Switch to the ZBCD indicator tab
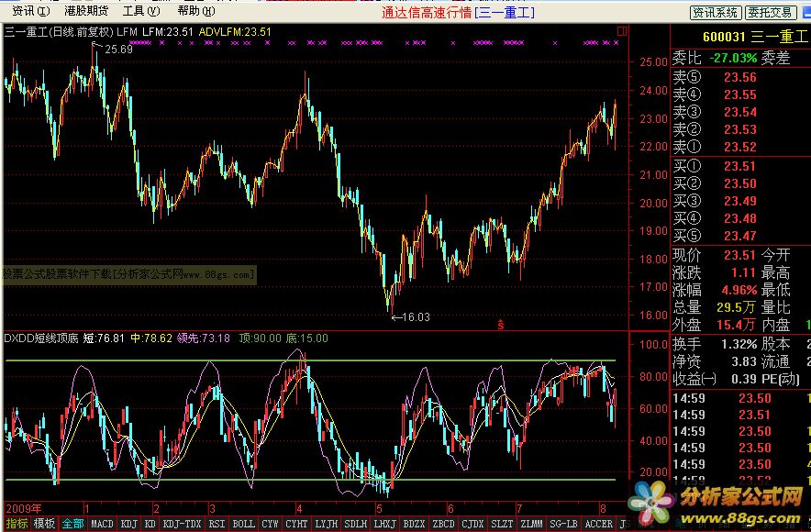811x532 pixels. point(443,524)
